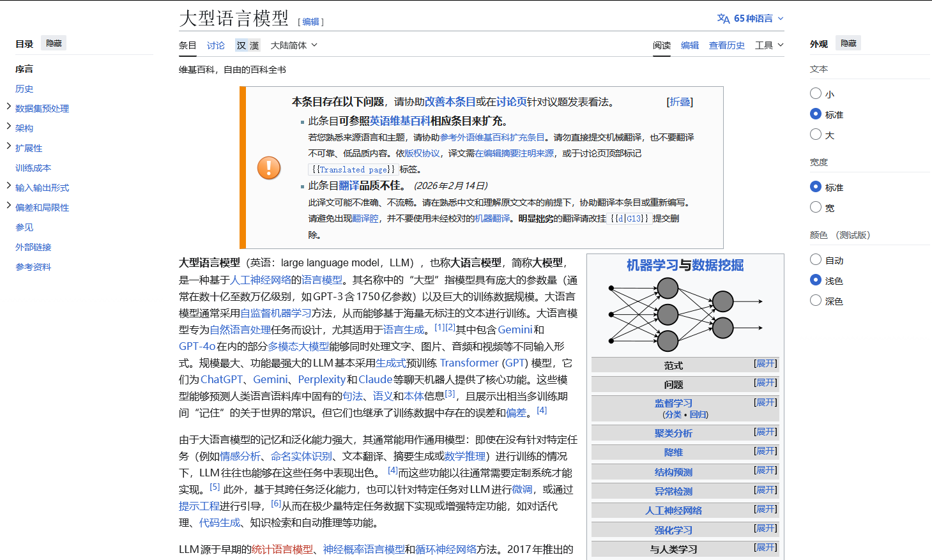Expand 数据集预处理 section in contents

coord(8,107)
